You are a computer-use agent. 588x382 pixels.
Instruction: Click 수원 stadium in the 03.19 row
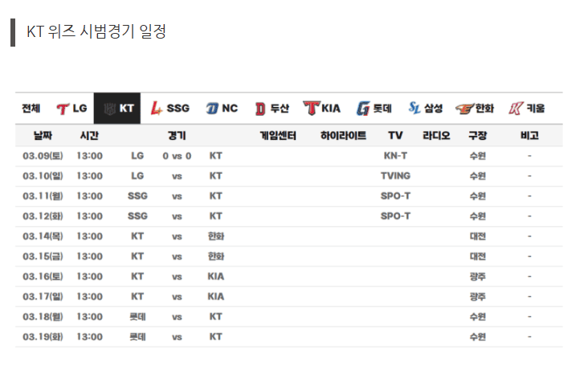coord(477,336)
